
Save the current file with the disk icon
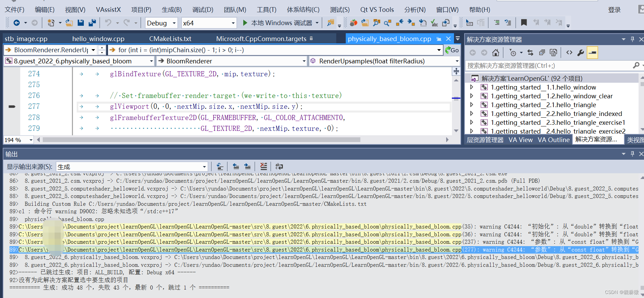click(x=81, y=23)
